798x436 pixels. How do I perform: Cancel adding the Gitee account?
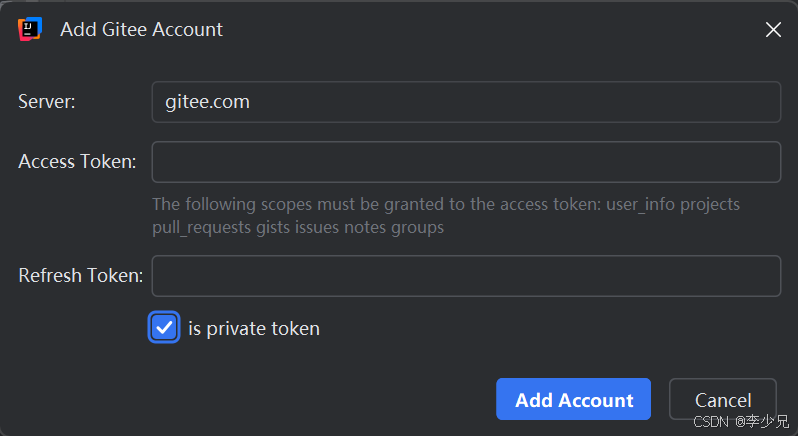(x=722, y=399)
